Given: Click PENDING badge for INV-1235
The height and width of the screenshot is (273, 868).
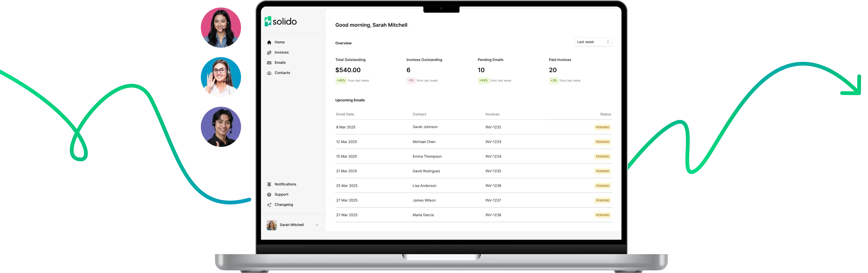Looking at the screenshot, I should (602, 171).
